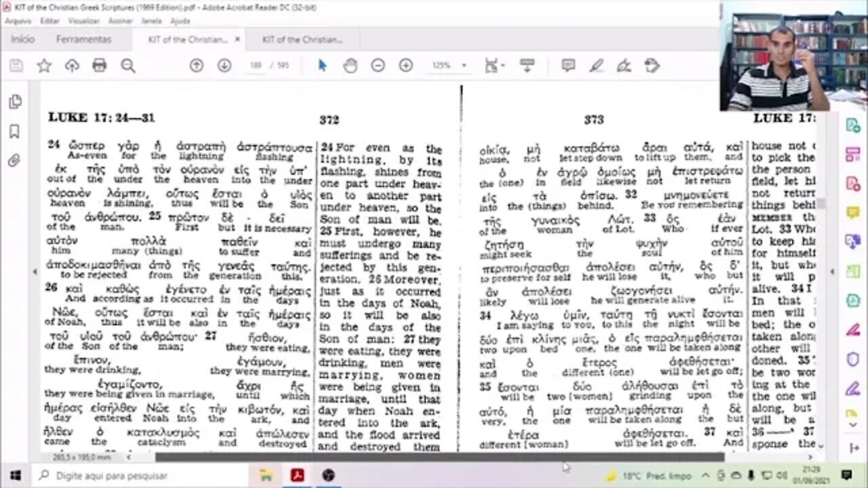Open the pink Edit PDF tool

coord(852,155)
